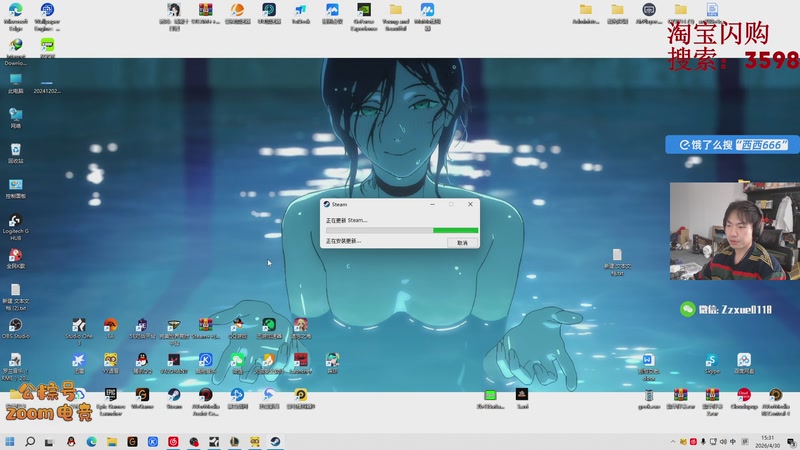The width and height of the screenshot is (800, 450).
Task: Open the Young and Beautiful folder
Action: (395, 16)
